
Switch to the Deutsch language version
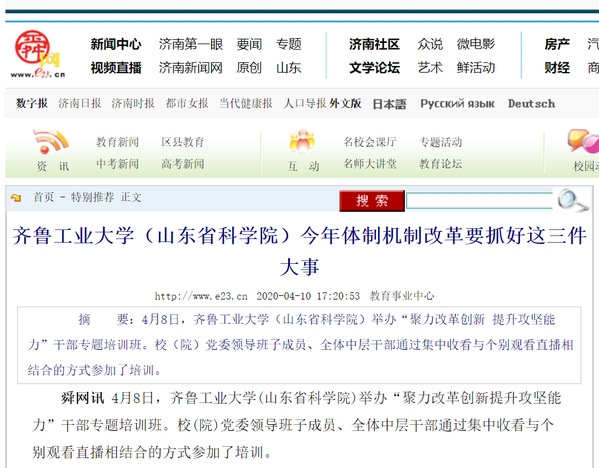pyautogui.click(x=531, y=104)
